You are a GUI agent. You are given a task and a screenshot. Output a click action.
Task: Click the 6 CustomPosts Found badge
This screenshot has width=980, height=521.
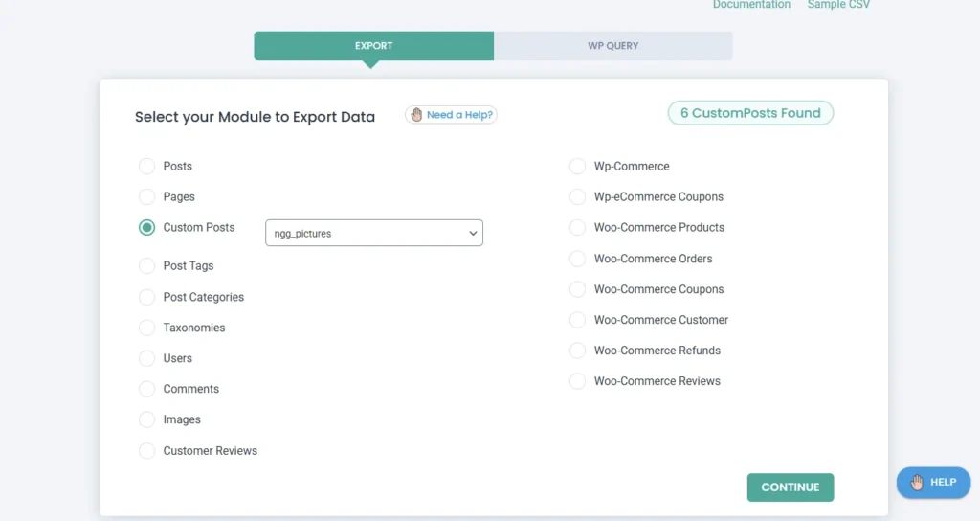coord(750,113)
